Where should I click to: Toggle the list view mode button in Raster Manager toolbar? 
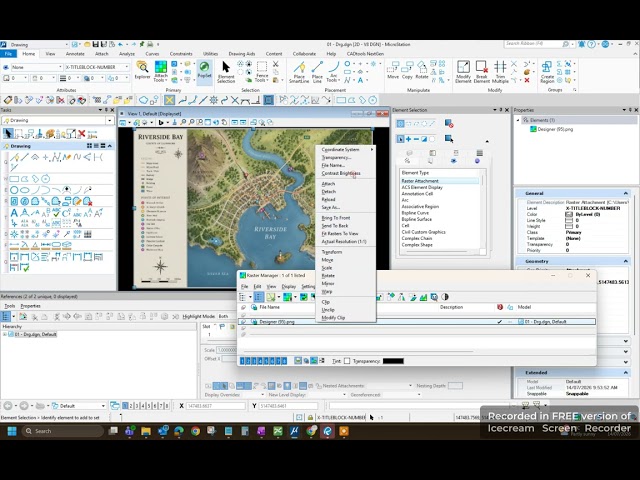tap(258, 297)
